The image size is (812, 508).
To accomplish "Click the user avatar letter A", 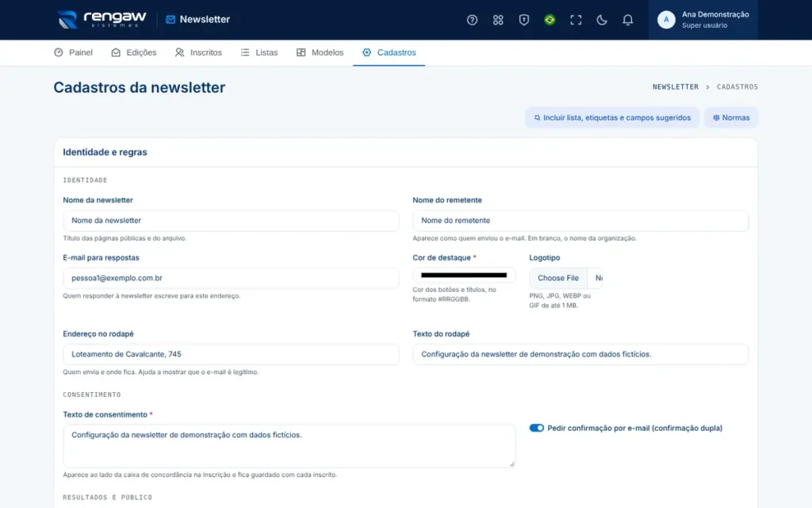I will pyautogui.click(x=666, y=20).
